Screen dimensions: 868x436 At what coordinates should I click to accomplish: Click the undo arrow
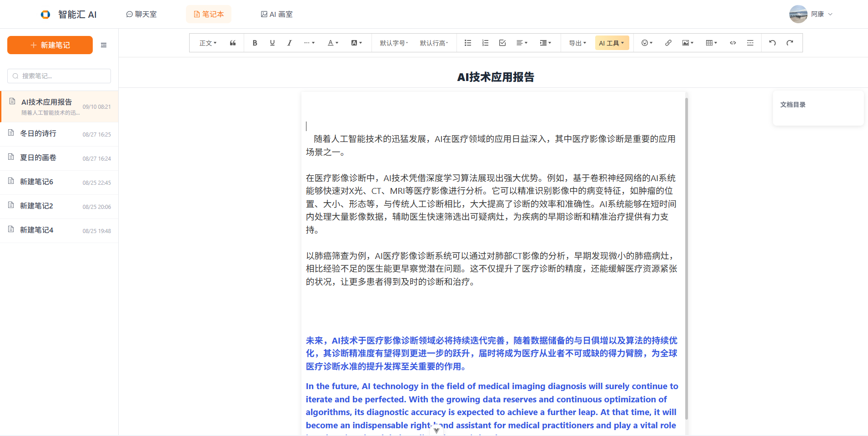[772, 43]
